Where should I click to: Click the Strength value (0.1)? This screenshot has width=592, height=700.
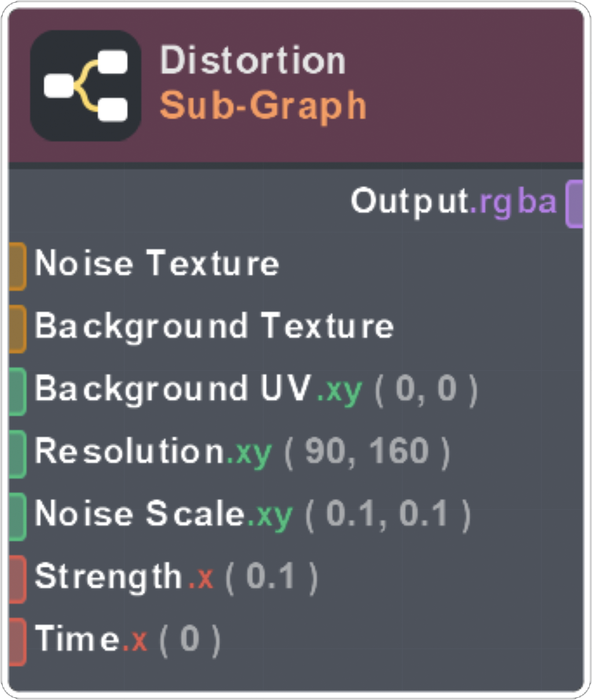coord(271,577)
